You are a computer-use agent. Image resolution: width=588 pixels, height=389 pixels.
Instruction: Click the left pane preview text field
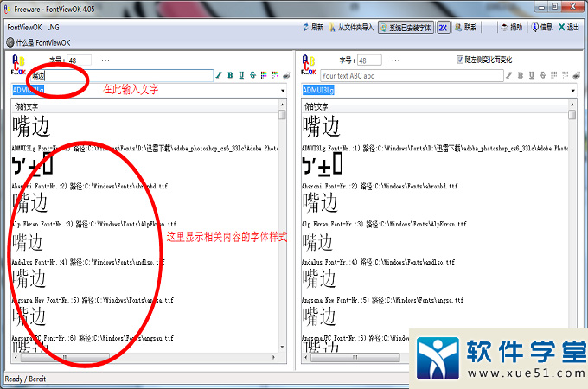(x=122, y=76)
